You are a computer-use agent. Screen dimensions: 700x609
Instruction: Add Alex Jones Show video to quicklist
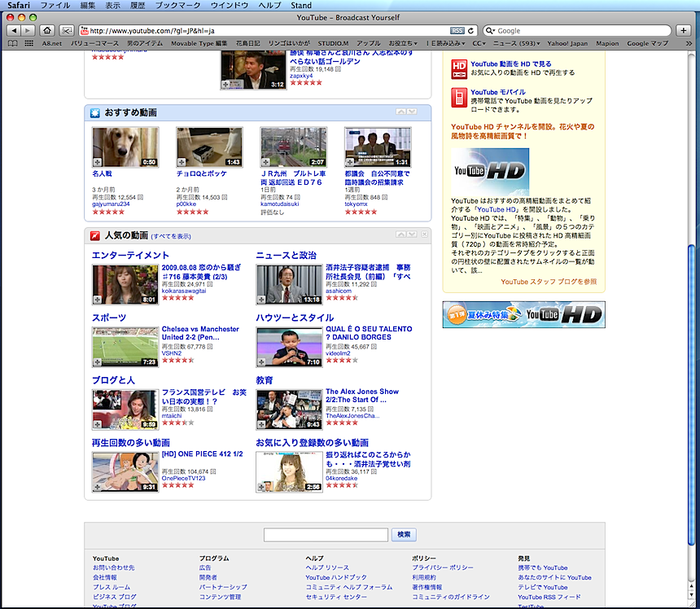pos(261,425)
